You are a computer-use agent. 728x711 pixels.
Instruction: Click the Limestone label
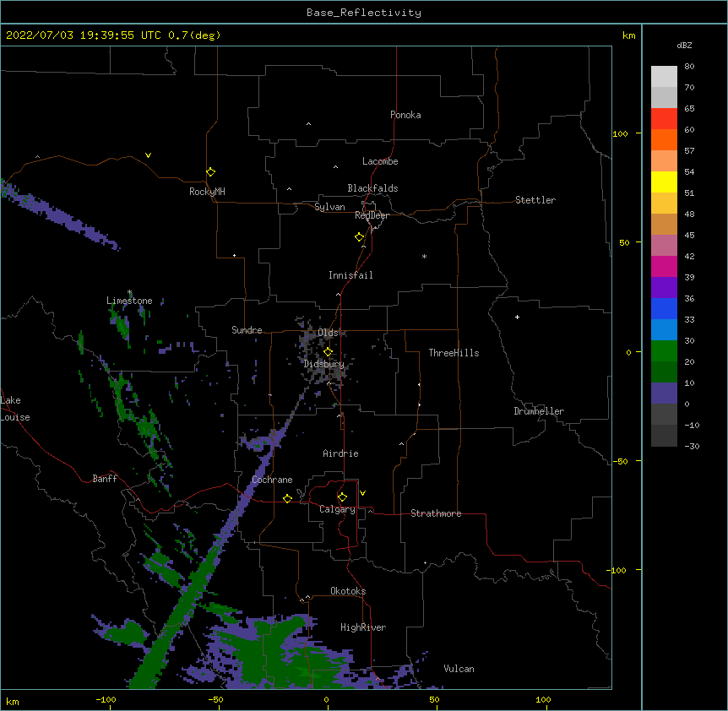click(129, 301)
